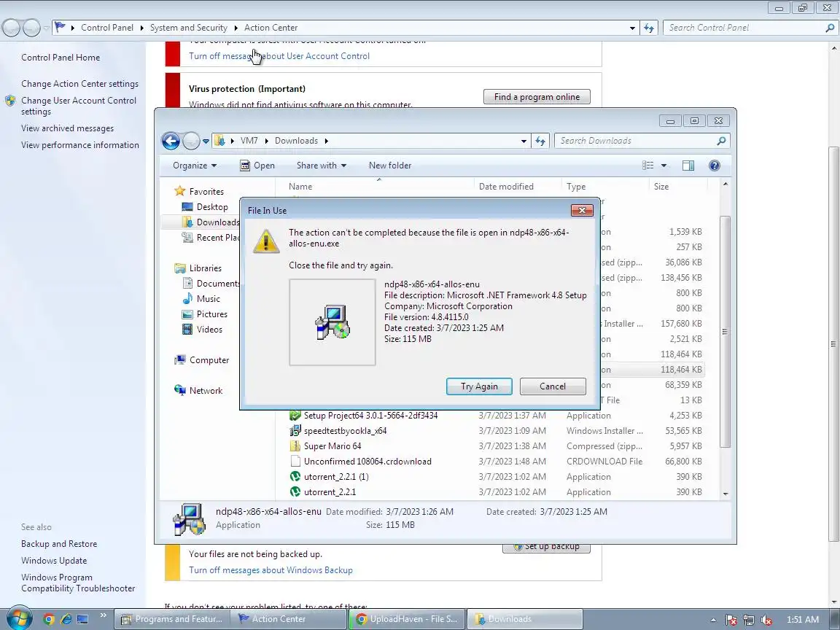The width and height of the screenshot is (840, 630).
Task: Open Control Panel address bar dropdown
Action: pos(632,28)
